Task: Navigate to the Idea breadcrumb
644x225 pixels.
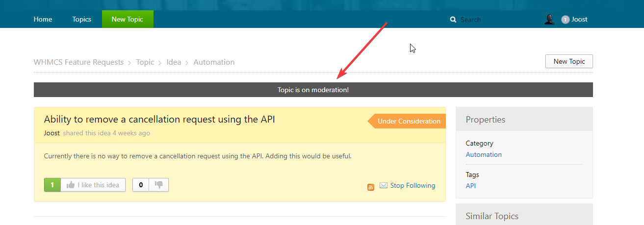Action: pos(174,62)
